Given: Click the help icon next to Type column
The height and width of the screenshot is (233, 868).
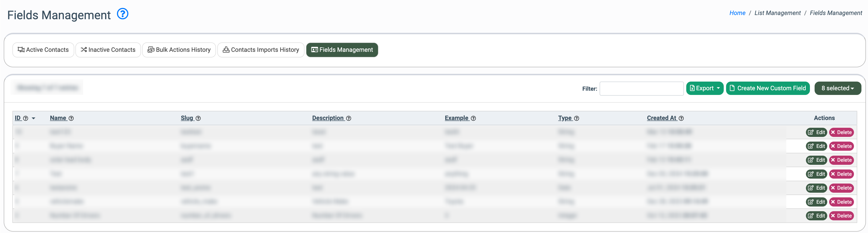Looking at the screenshot, I should 577,118.
